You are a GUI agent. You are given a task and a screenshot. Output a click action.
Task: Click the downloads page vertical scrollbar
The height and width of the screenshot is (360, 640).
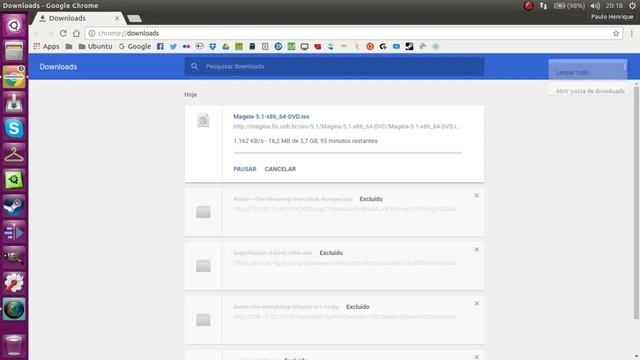[636, 203]
